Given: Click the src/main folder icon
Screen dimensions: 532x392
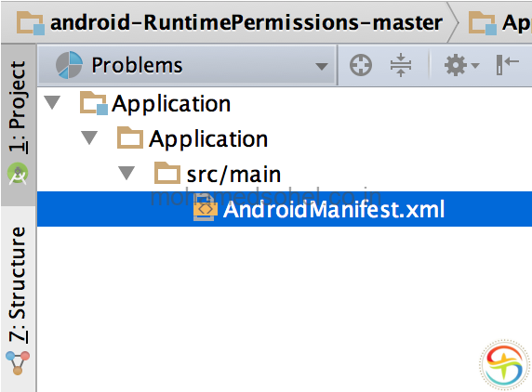Looking at the screenshot, I should (x=167, y=173).
